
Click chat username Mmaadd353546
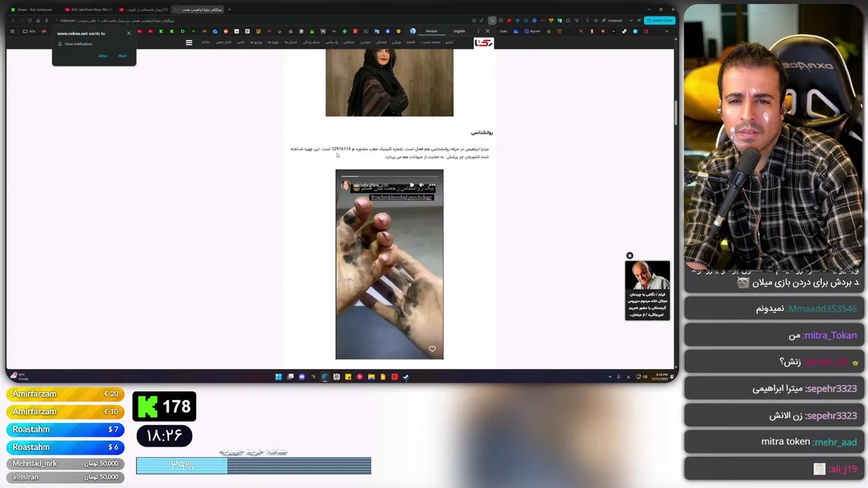click(x=822, y=308)
